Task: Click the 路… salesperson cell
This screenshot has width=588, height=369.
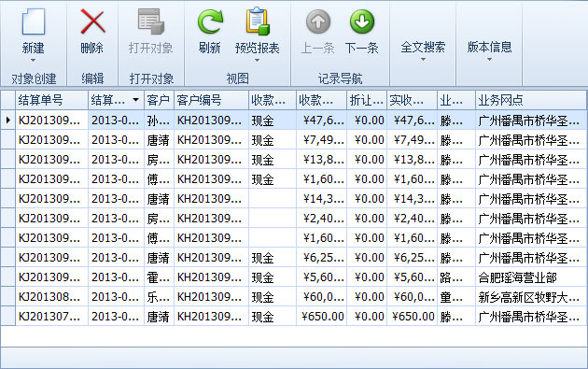Action: (x=456, y=277)
